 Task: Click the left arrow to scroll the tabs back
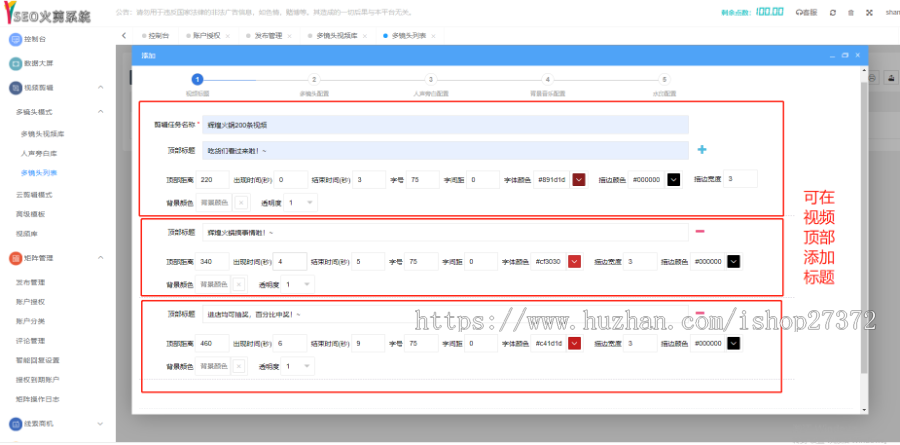124,35
